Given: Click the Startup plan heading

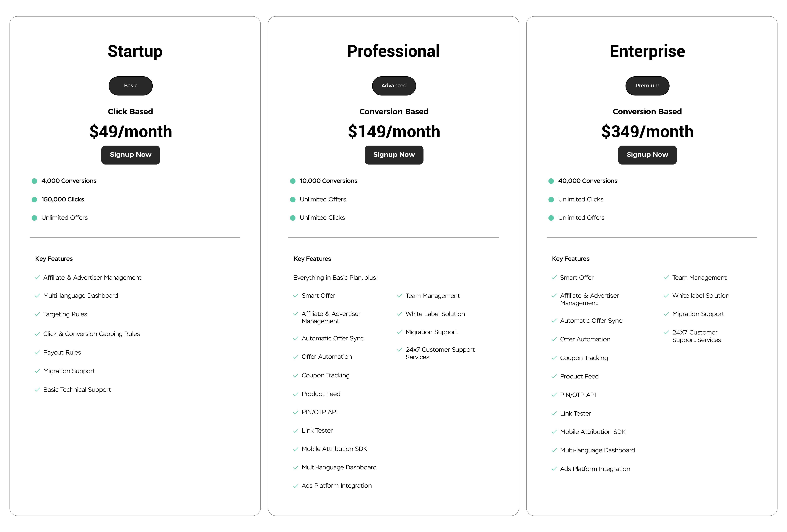Looking at the screenshot, I should (x=135, y=51).
